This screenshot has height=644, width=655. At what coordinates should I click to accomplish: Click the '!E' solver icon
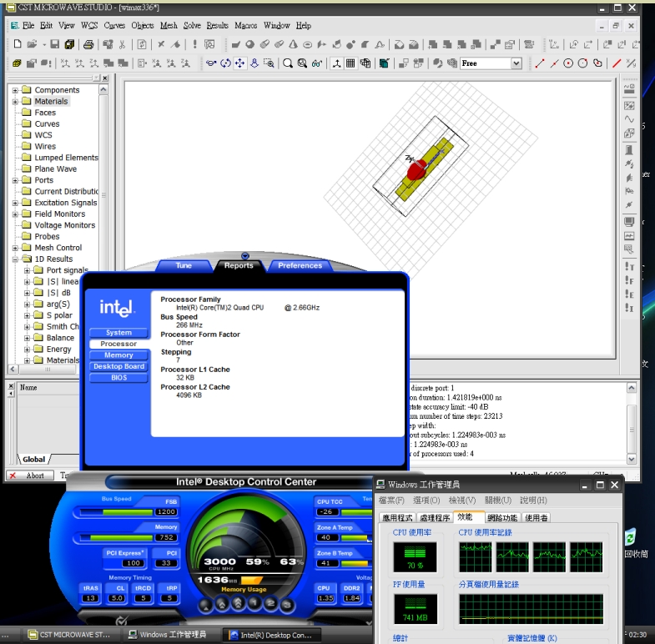pos(629,294)
